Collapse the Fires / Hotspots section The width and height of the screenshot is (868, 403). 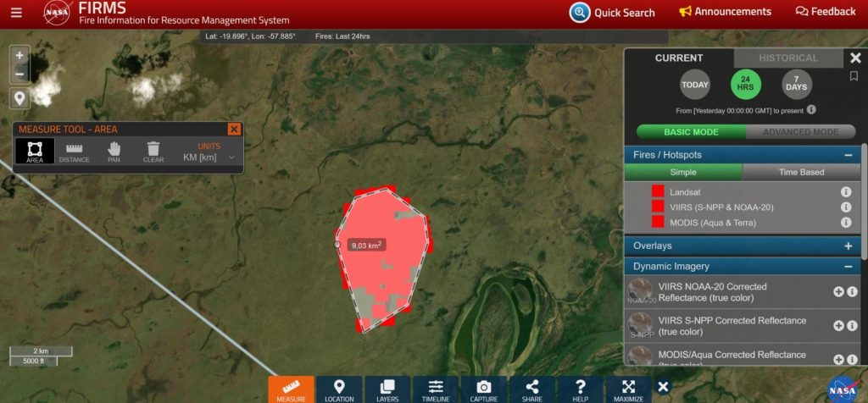point(848,155)
